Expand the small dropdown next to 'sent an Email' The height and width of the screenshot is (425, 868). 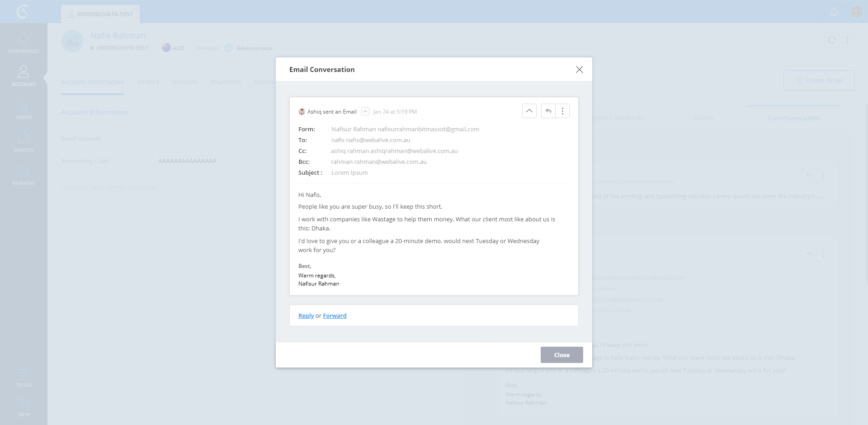[365, 111]
